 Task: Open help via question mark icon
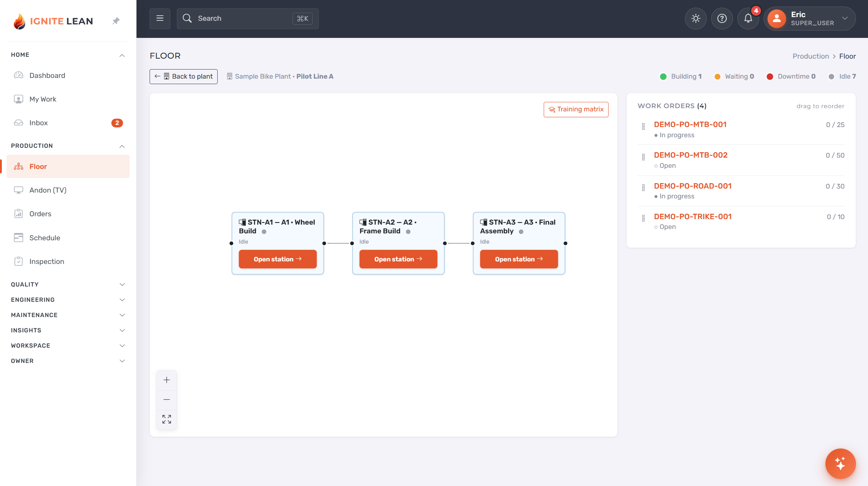coord(722,18)
